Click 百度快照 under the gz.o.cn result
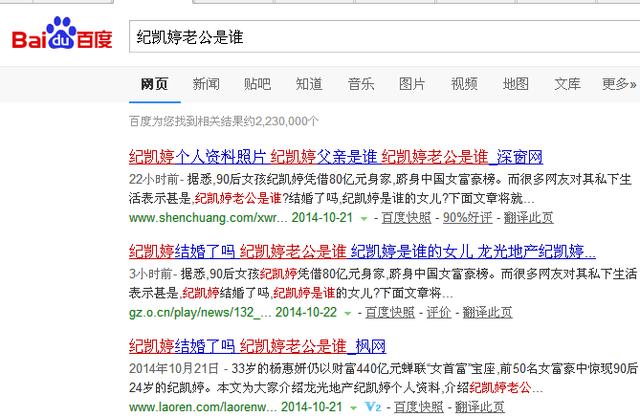Image resolution: width=640 pixels, height=417 pixels. pyautogui.click(x=390, y=313)
